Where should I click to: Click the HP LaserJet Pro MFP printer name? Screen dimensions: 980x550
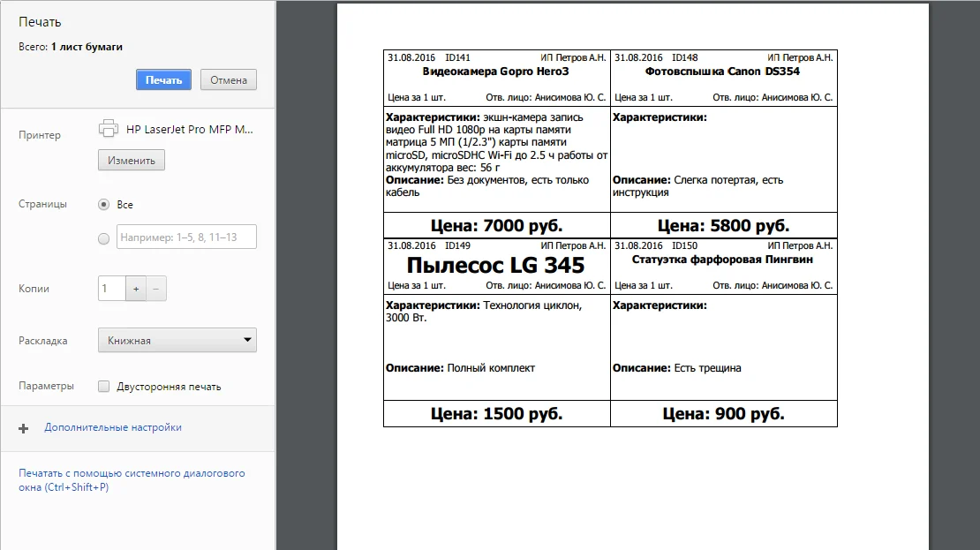click(189, 130)
